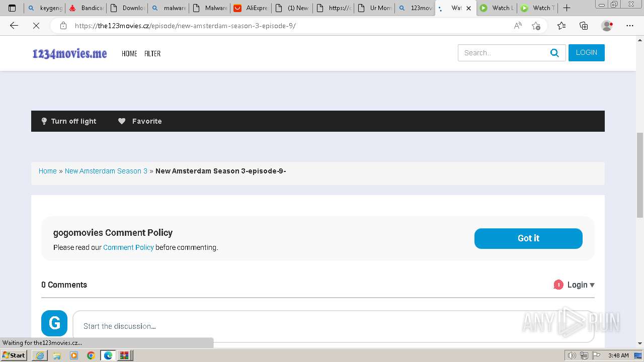
Task: Open a new tab with the plus icon
Action: 567,8
